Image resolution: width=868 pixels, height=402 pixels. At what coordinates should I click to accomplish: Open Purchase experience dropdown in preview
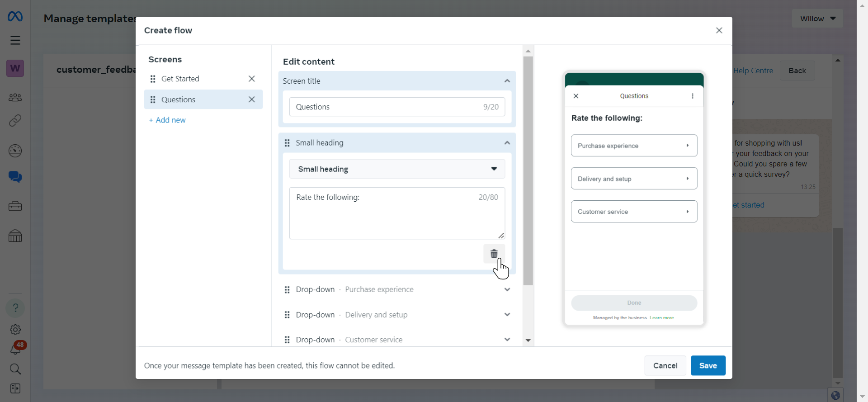[634, 146]
